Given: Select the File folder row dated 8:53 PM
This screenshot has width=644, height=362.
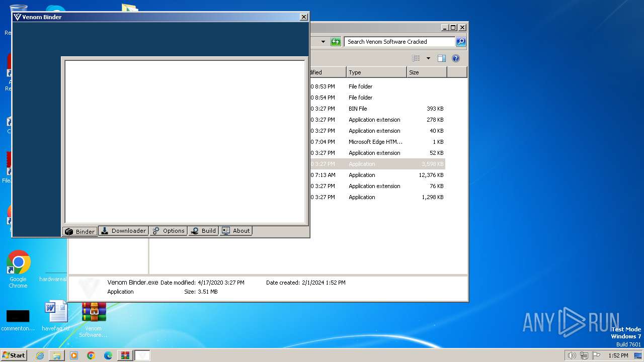Looking at the screenshot, I should (377, 86).
